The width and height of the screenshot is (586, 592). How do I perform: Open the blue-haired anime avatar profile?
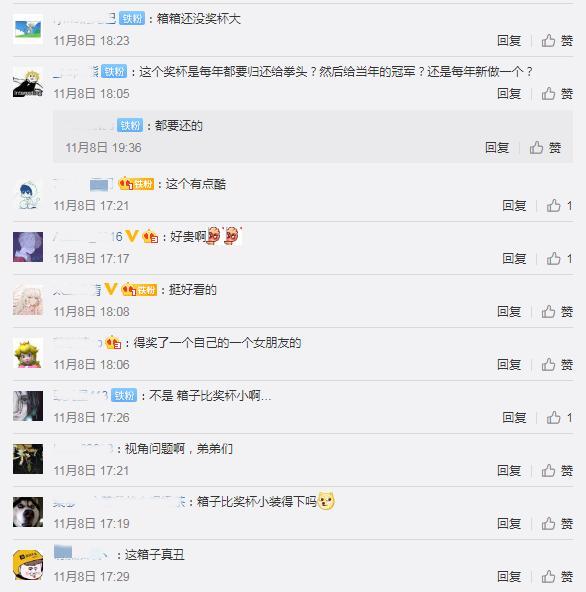point(28,194)
